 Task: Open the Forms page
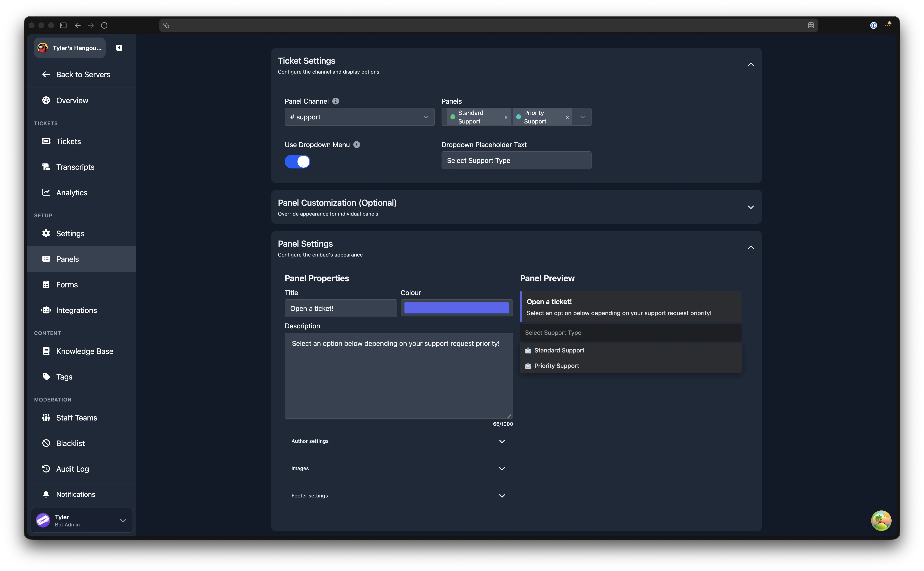pyautogui.click(x=82, y=285)
